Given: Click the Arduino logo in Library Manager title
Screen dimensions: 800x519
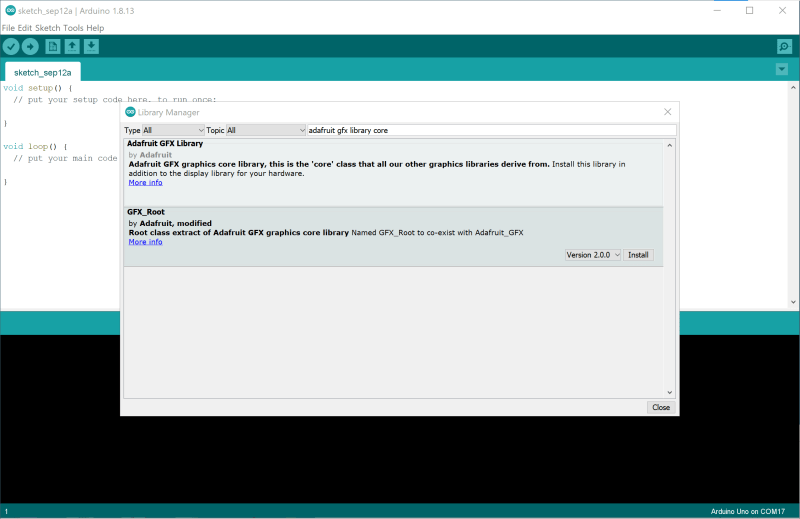Looking at the screenshot, I should (131, 112).
